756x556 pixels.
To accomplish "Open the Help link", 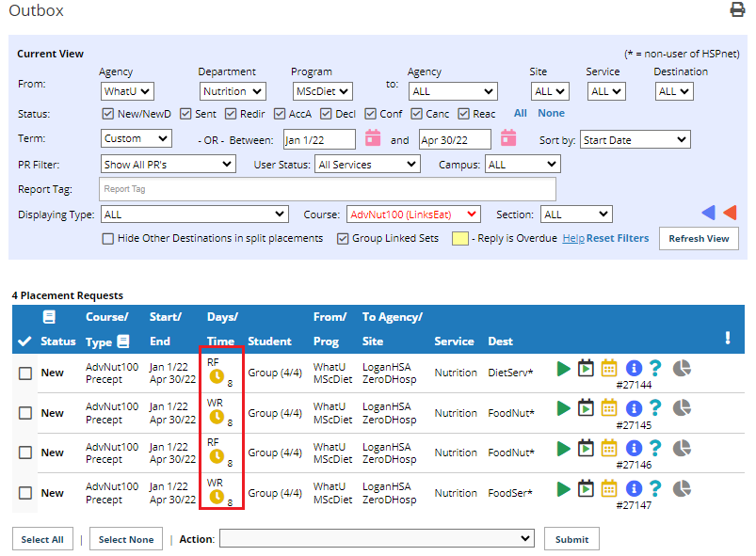I will 573,238.
